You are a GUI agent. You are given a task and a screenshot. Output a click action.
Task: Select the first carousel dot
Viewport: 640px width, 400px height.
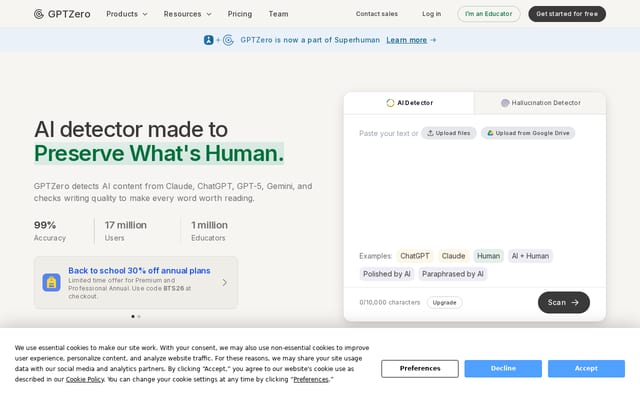click(133, 316)
